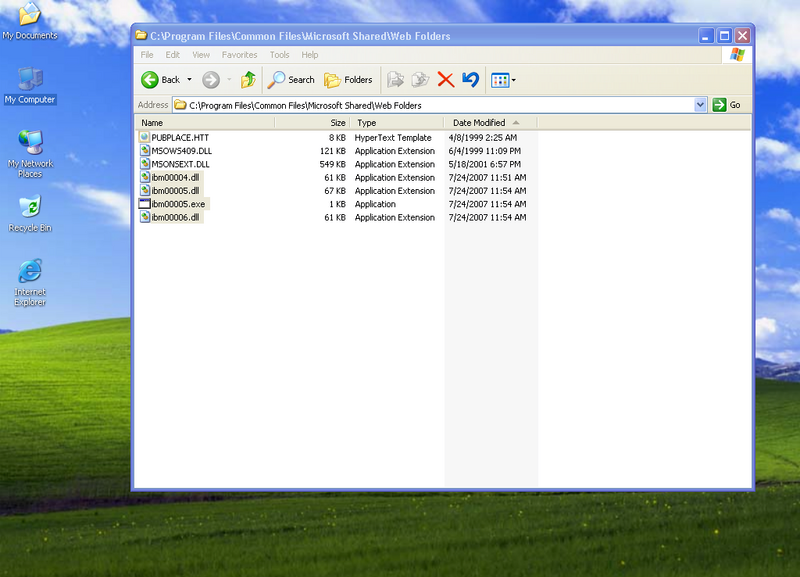Maximize the Web Folders window

click(724, 36)
